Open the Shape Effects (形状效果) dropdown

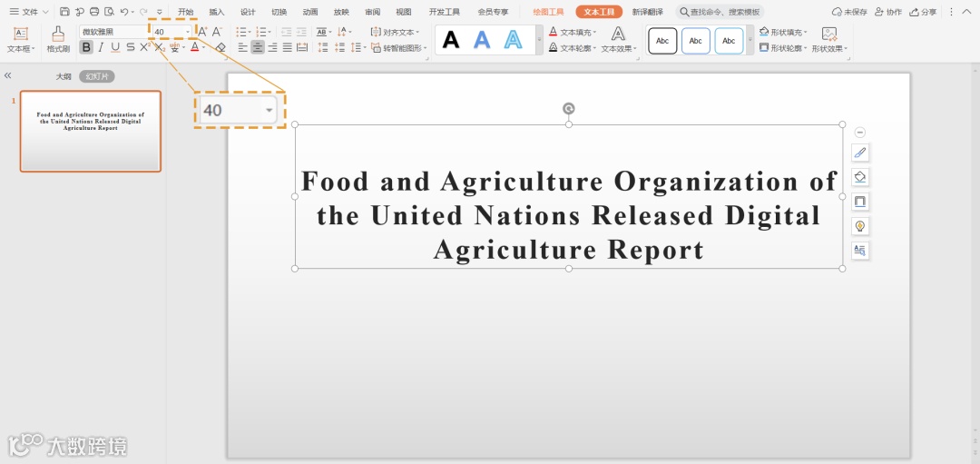click(x=829, y=40)
